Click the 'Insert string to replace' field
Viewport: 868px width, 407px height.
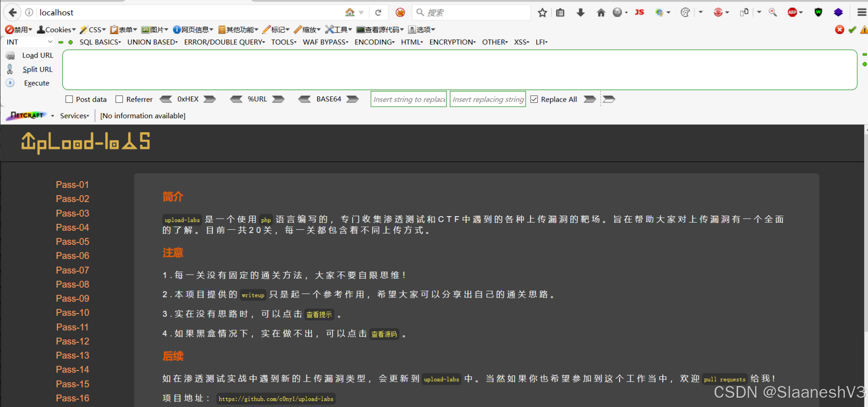click(x=408, y=99)
